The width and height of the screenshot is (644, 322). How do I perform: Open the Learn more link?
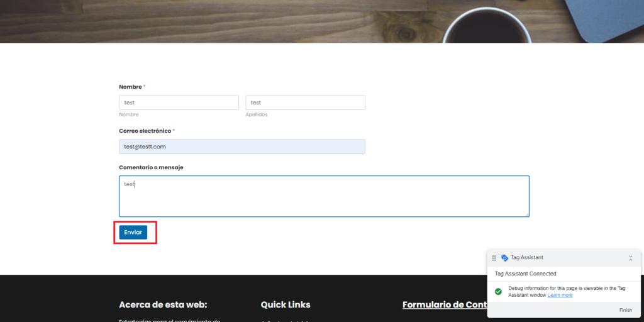pos(560,295)
